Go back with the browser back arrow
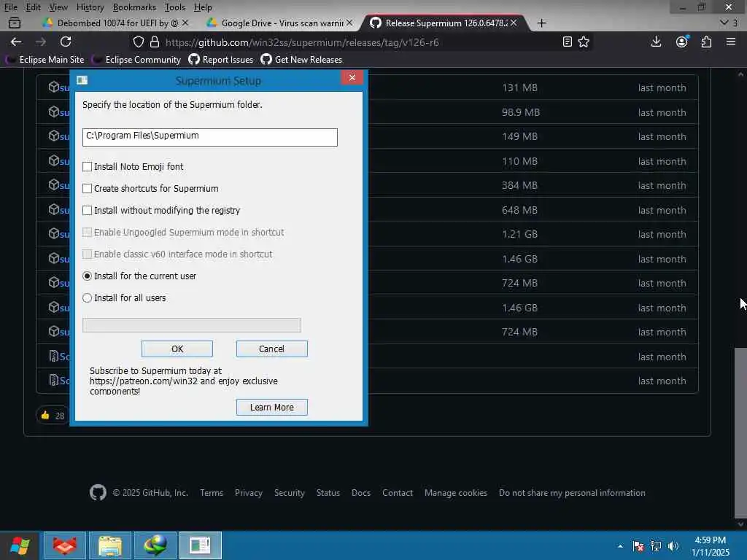Screen dimensions: 747x560 pyautogui.click(x=16, y=42)
